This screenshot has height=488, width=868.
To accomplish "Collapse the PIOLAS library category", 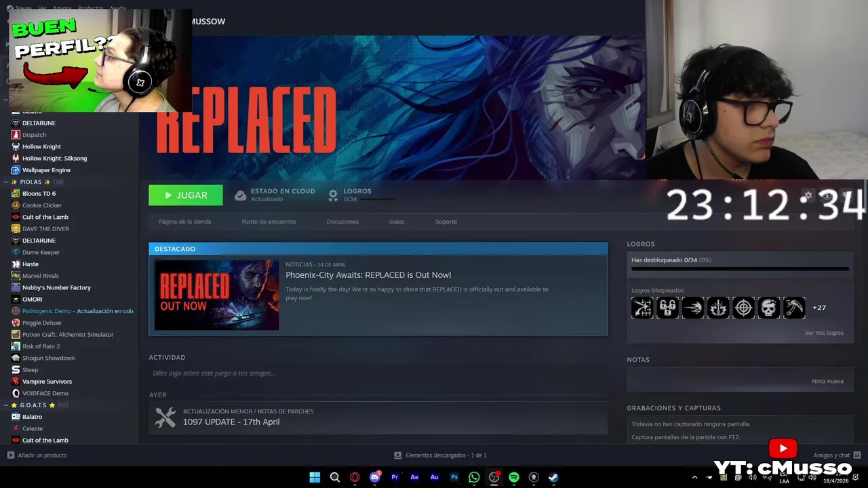I will click(x=5, y=182).
